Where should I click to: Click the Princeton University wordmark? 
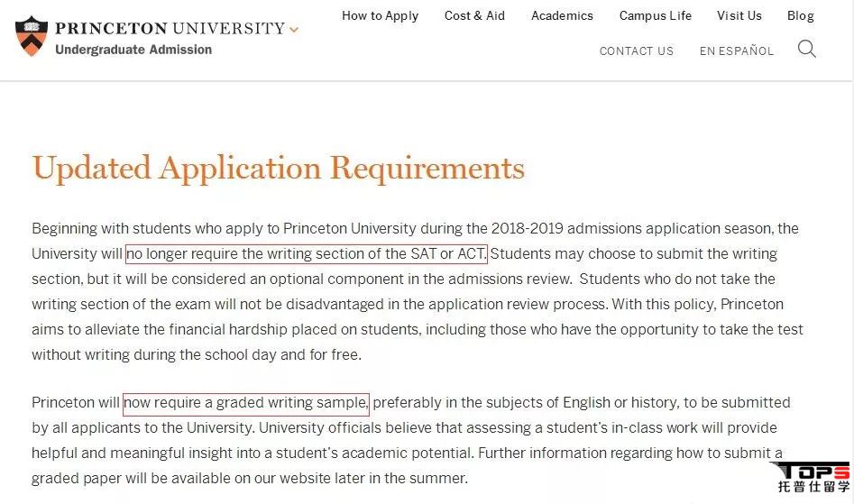tap(170, 28)
